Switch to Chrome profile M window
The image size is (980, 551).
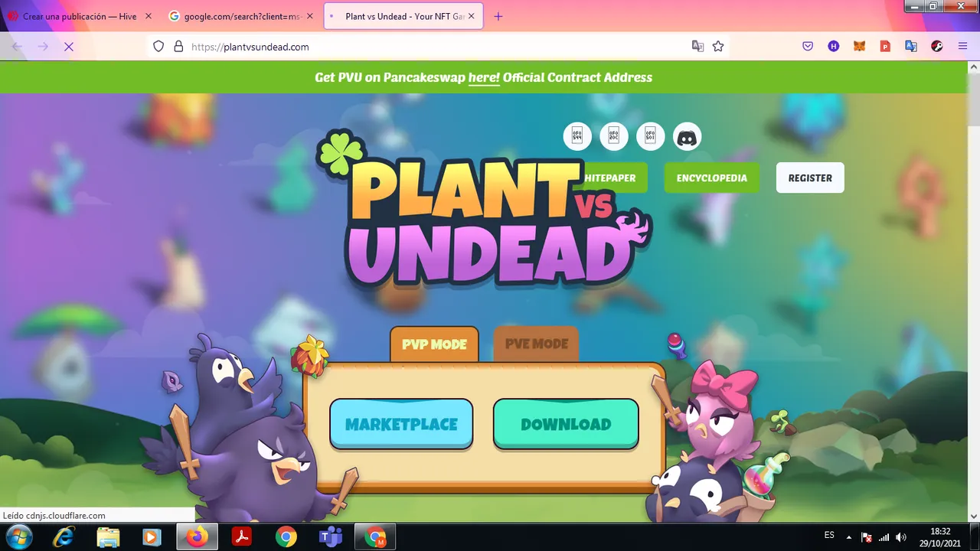tap(376, 537)
